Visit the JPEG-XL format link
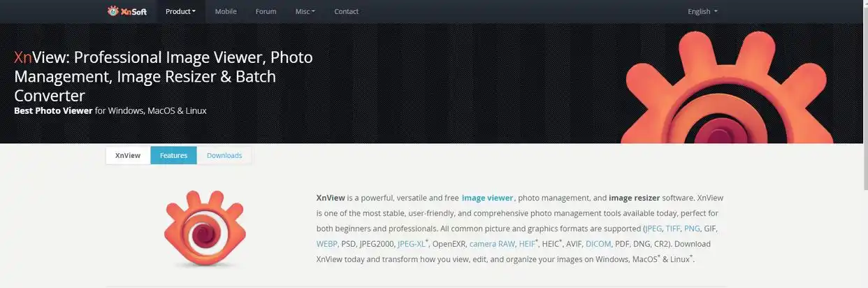Viewport: 868px width, 288px height. pos(412,244)
